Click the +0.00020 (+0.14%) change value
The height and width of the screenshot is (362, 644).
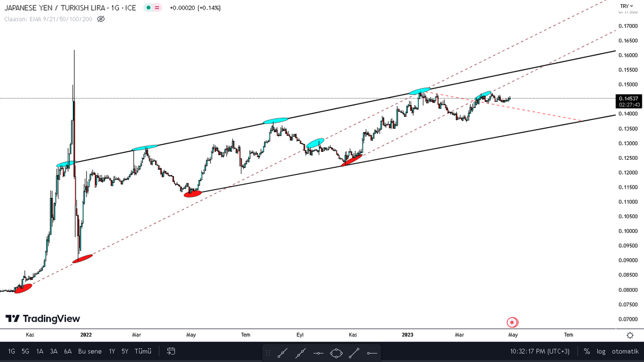tap(195, 8)
